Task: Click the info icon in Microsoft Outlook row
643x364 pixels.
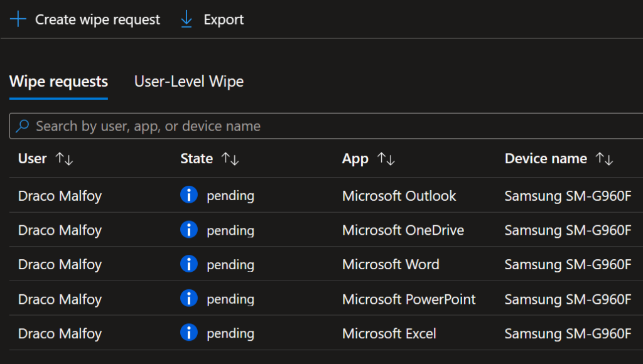Action: 188,196
